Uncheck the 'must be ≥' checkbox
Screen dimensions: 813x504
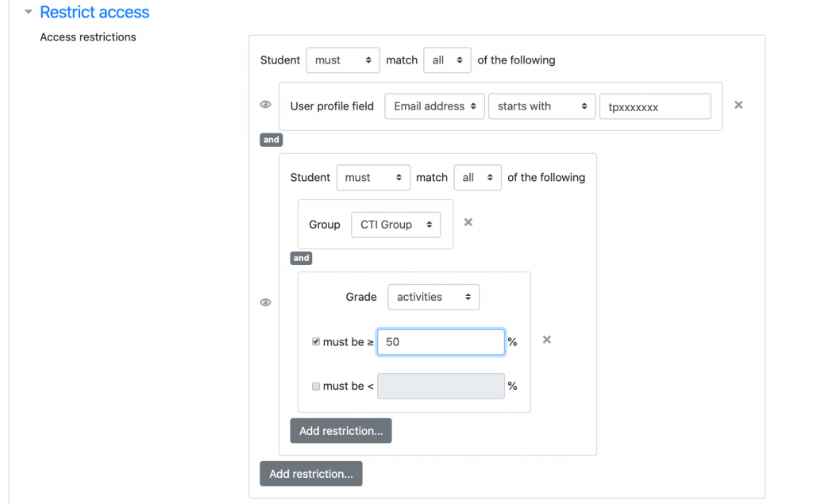pyautogui.click(x=316, y=342)
